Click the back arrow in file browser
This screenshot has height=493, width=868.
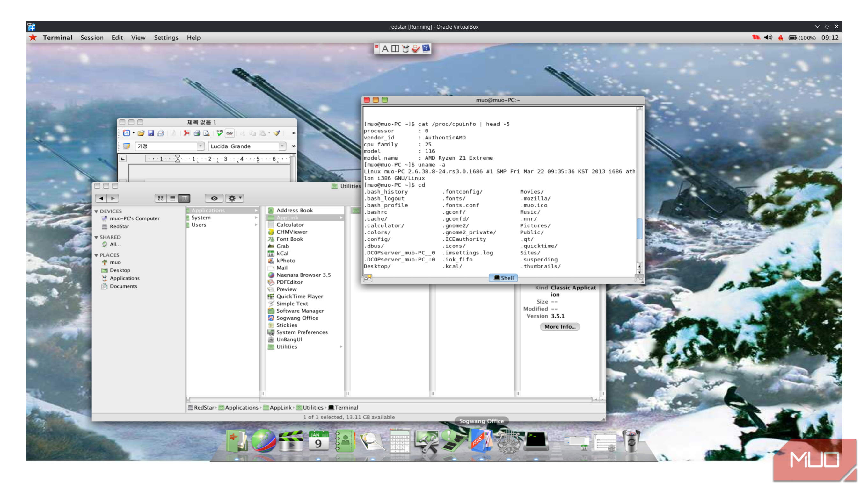click(101, 198)
